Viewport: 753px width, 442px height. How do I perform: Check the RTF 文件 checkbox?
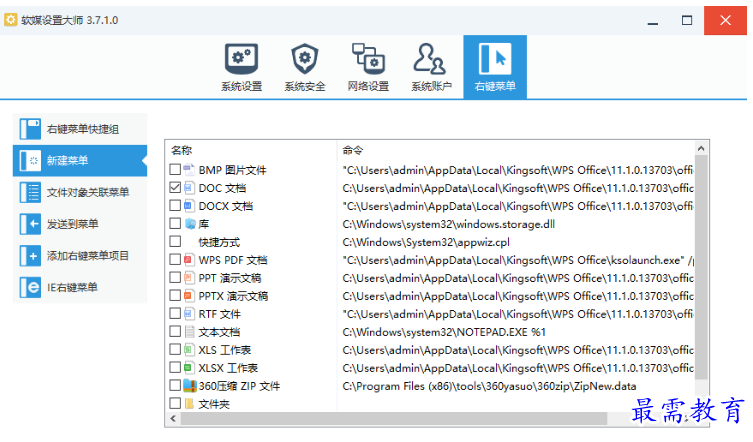click(175, 314)
